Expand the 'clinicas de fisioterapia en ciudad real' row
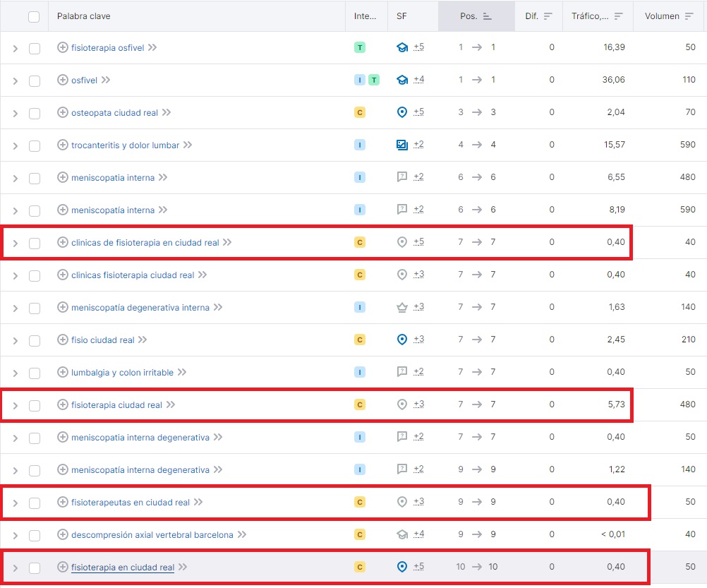The width and height of the screenshot is (707, 588). point(15,243)
